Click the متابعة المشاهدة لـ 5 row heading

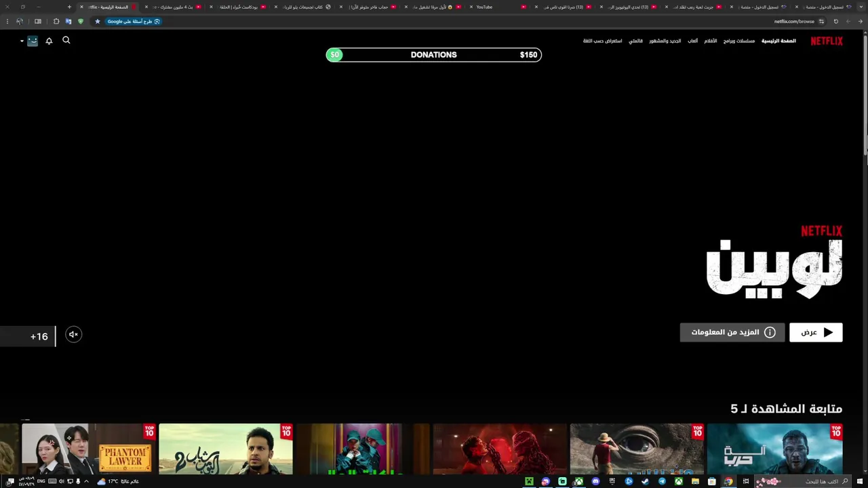pos(786,409)
